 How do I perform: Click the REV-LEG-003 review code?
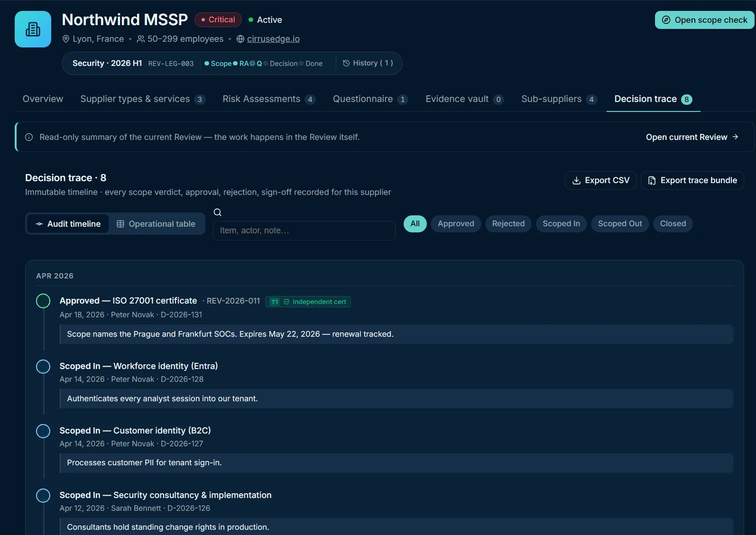click(x=171, y=64)
